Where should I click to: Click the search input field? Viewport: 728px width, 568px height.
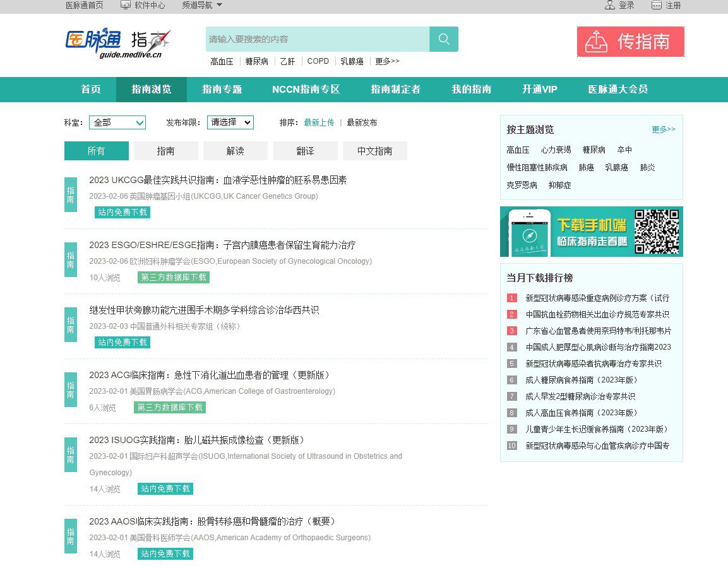(318, 39)
